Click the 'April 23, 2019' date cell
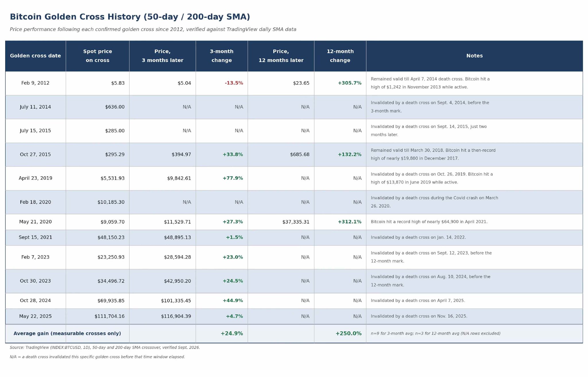The height and width of the screenshot is (377, 588). tap(35, 178)
